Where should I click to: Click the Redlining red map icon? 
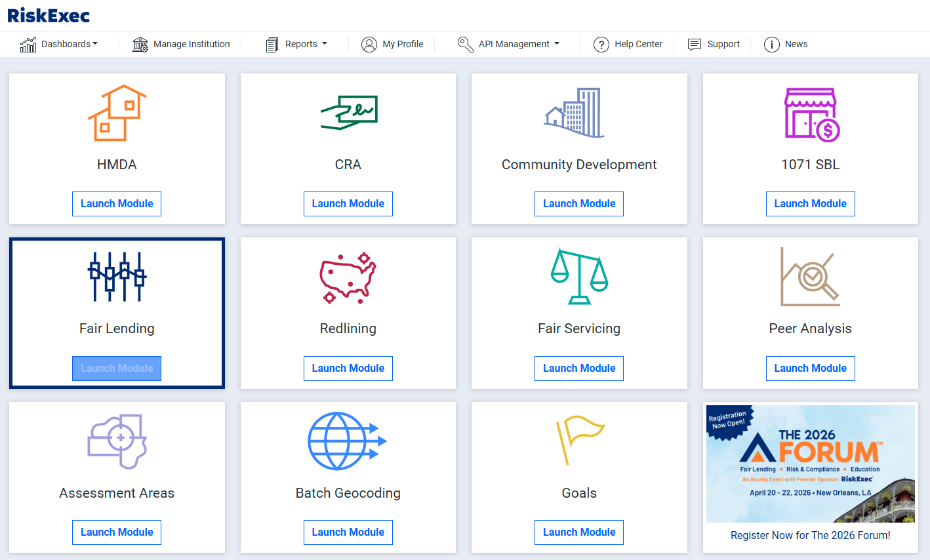point(348,277)
